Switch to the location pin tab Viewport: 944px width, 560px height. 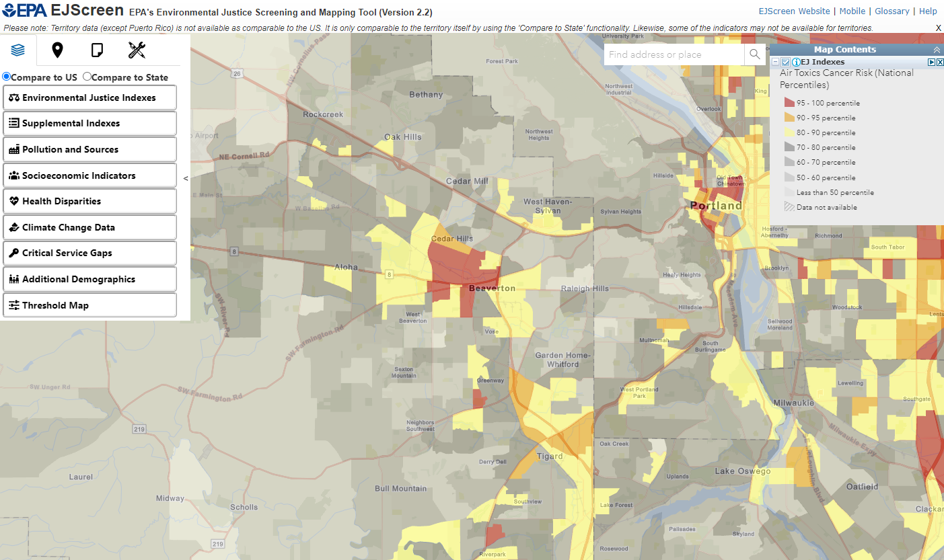[57, 50]
